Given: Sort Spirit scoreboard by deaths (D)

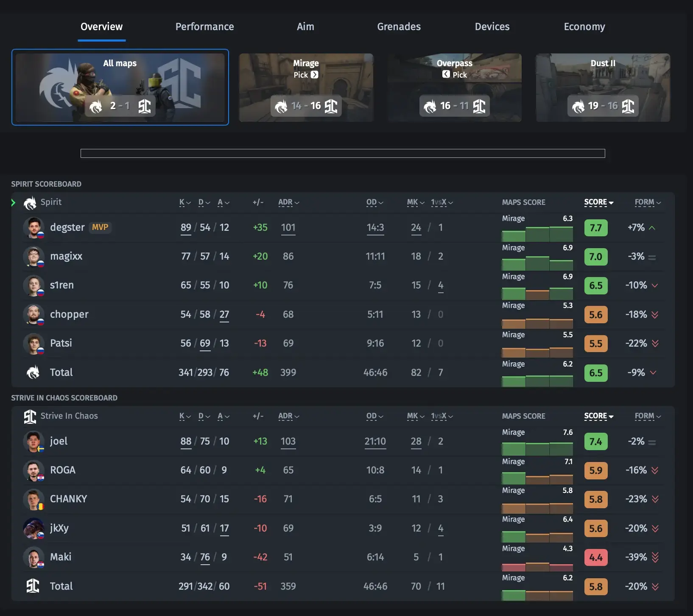Looking at the screenshot, I should [x=204, y=202].
